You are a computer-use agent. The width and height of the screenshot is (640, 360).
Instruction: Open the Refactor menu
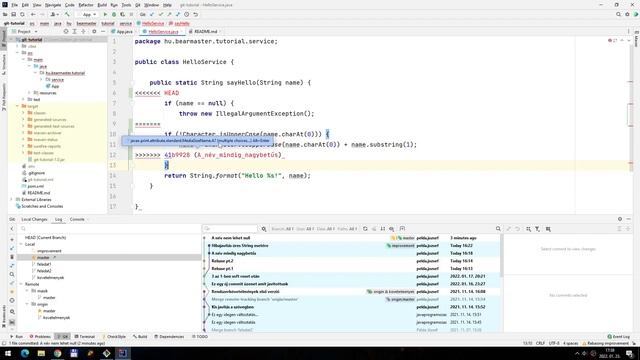(86, 5)
